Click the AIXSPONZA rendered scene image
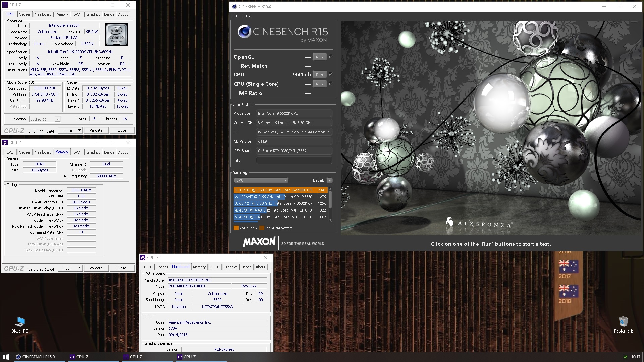 click(x=491, y=128)
